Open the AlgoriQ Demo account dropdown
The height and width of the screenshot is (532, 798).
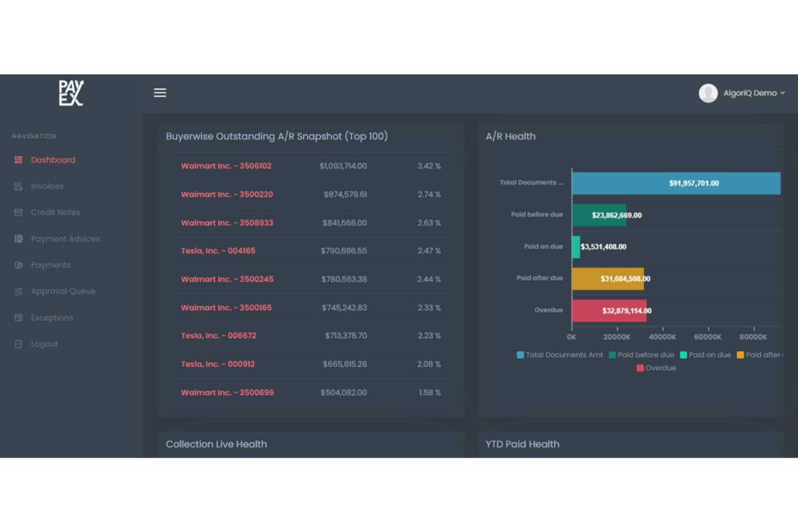754,93
